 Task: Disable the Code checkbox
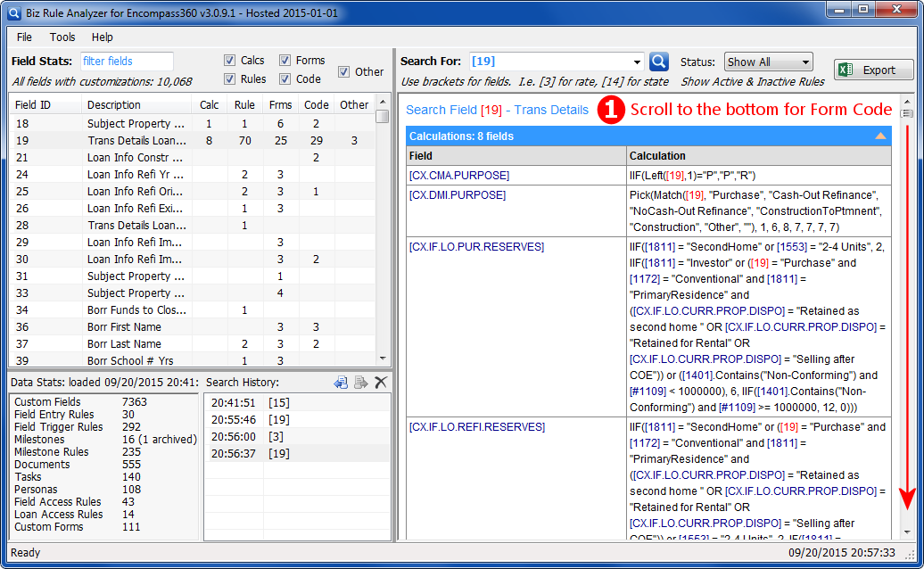click(x=285, y=79)
